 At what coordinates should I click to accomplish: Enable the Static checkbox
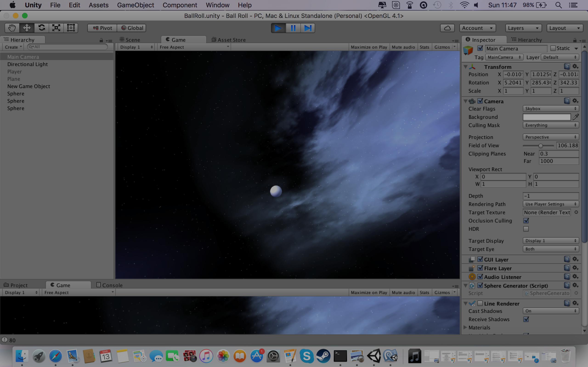(553, 48)
